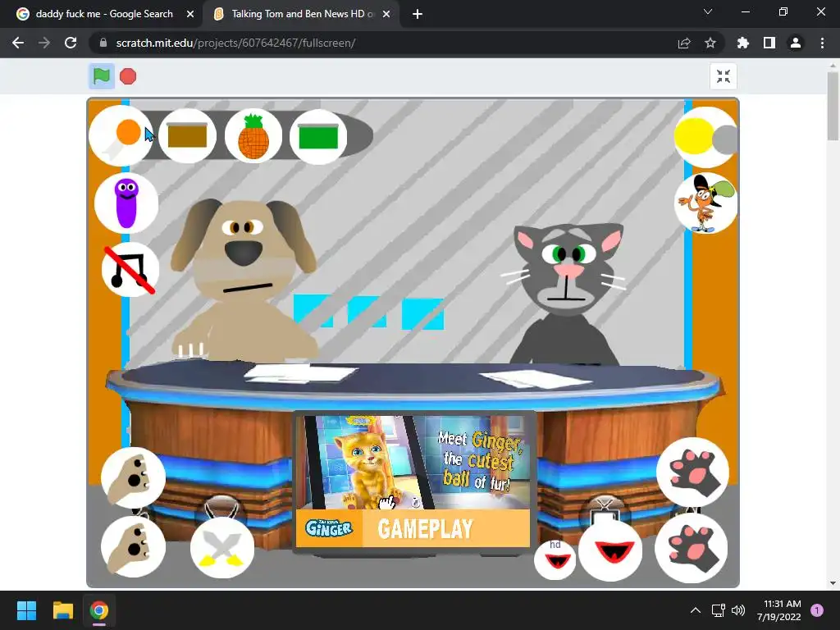Viewport: 840px width, 630px height.
Task: Click the small hd mouth button
Action: (555, 559)
